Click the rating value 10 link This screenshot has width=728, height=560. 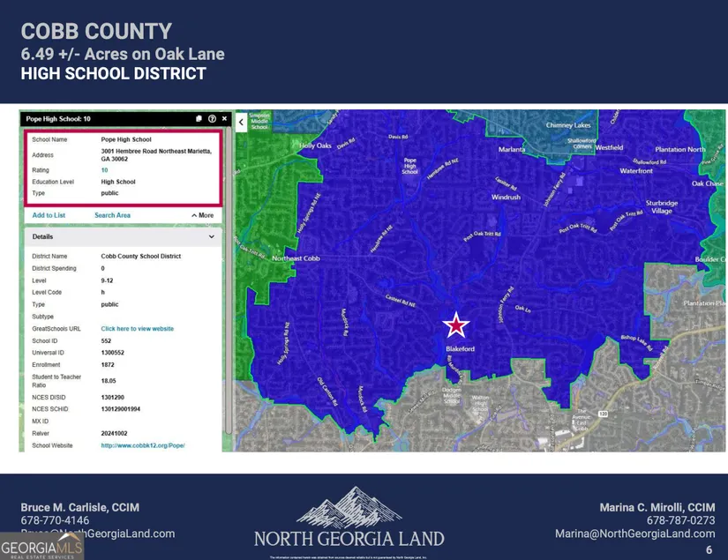click(104, 170)
